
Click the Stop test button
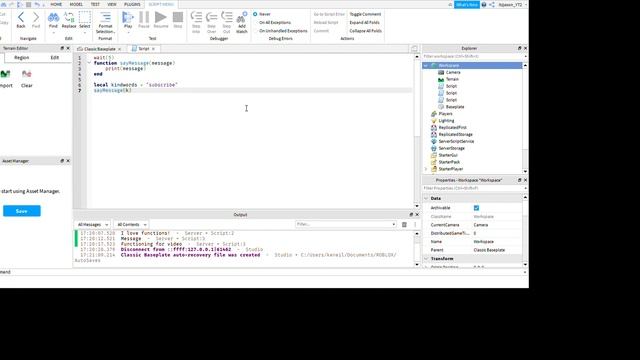178,17
